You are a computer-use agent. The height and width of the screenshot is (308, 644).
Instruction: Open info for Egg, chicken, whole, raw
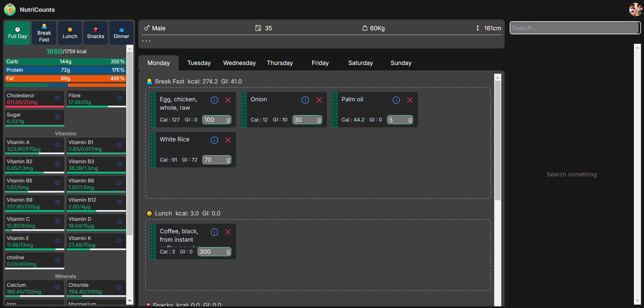point(214,100)
